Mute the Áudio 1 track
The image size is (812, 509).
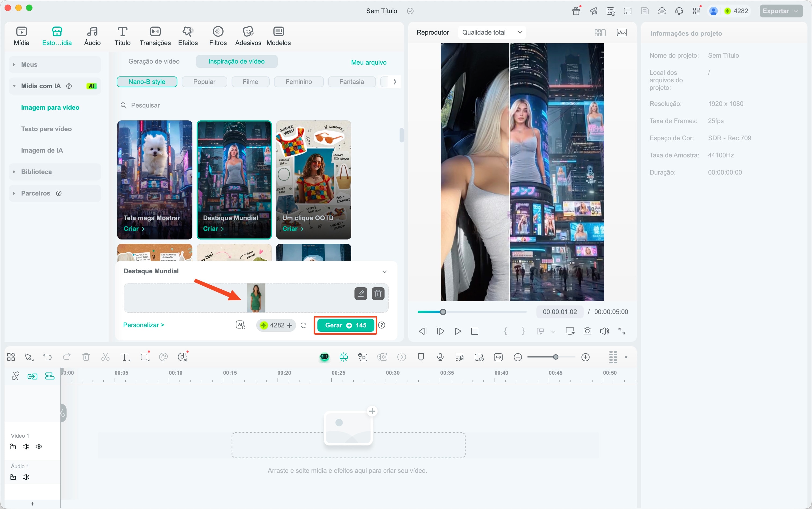[26, 477]
